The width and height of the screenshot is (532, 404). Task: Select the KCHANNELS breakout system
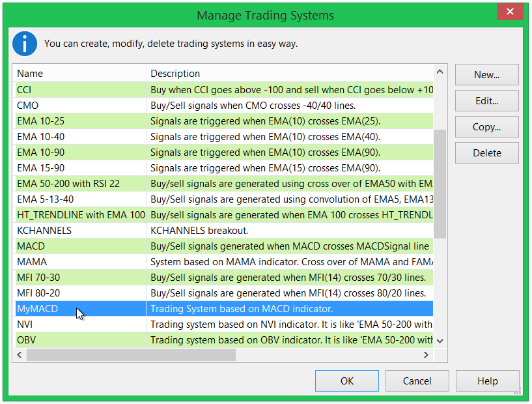point(78,230)
